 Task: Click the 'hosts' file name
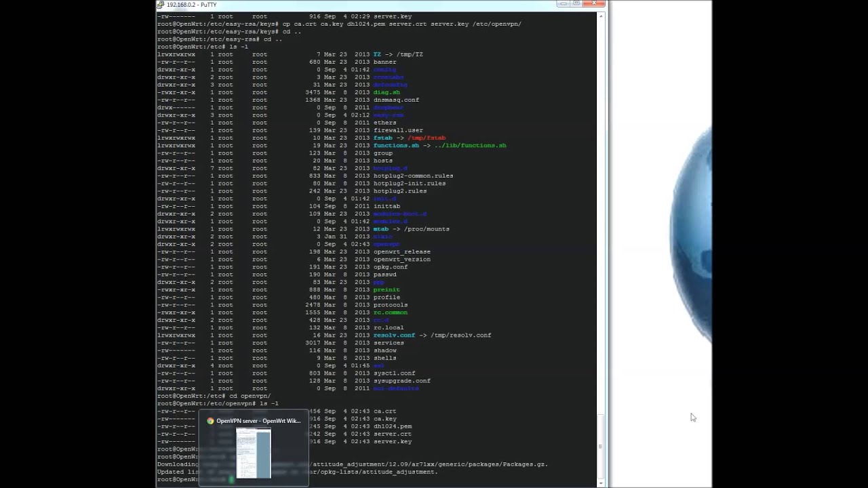[x=382, y=161]
